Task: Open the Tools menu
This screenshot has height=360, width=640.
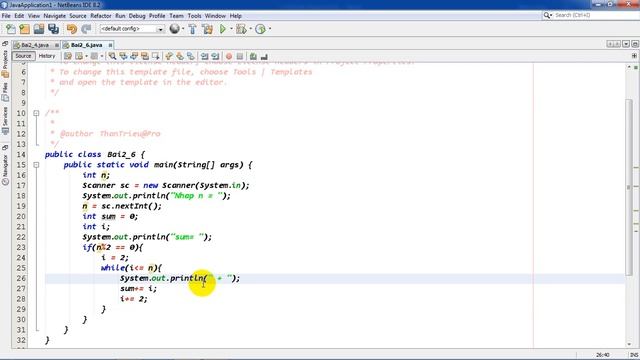Action: click(x=194, y=16)
